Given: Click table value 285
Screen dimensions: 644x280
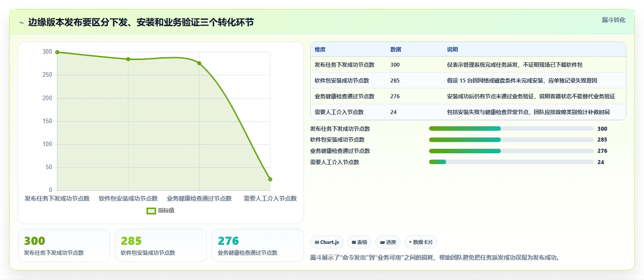Looking at the screenshot, I should pyautogui.click(x=395, y=81).
